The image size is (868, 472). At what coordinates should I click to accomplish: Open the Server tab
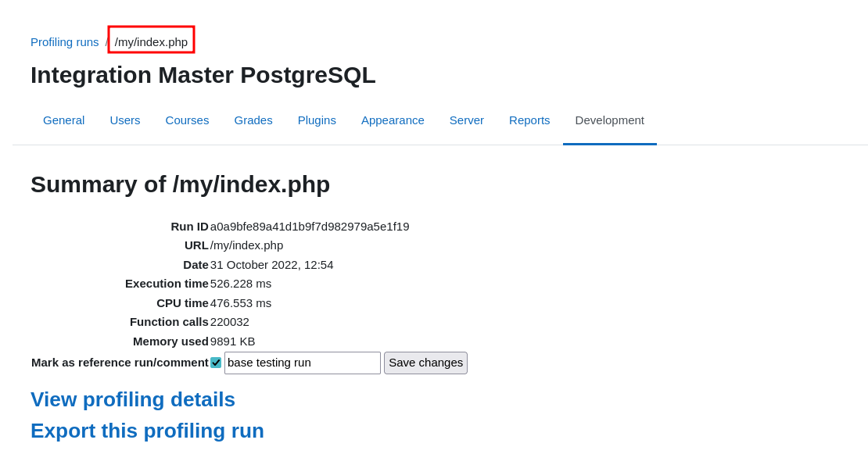tap(467, 120)
